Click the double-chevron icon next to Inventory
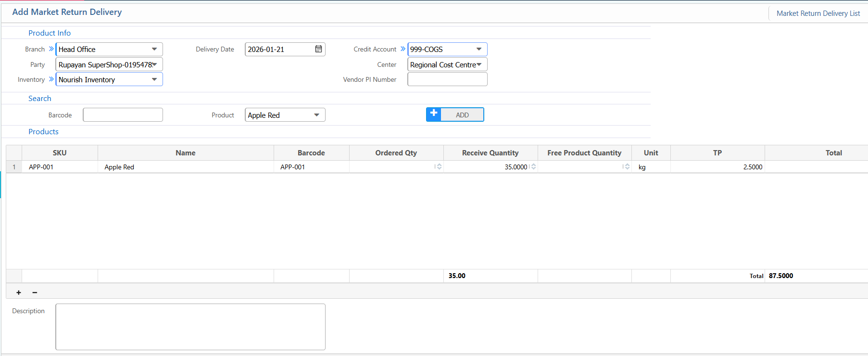Viewport: 868px width, 356px height. coord(51,79)
